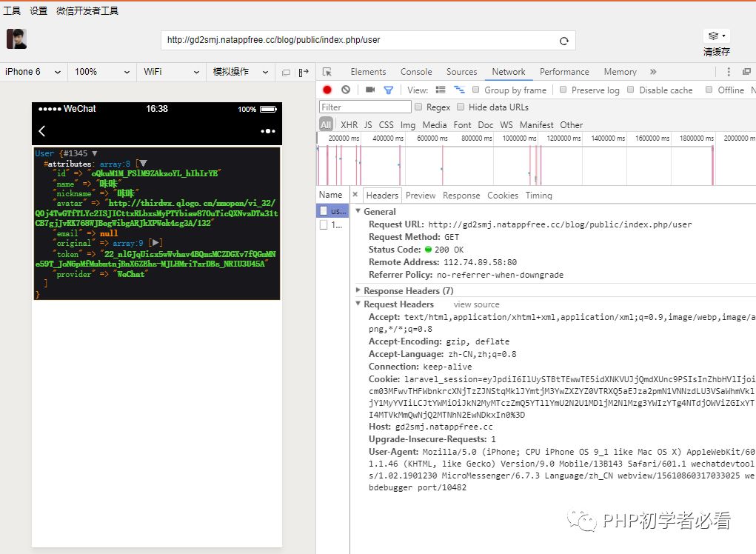756x554 pixels.
Task: Check the Group by frame option
Action: (x=477, y=90)
